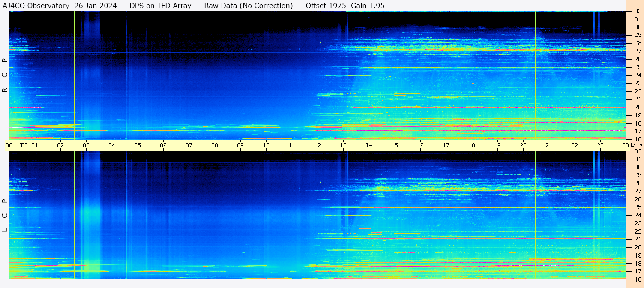Click the rotated 'L C P' panel label
Screen dimensions: 644x288
(5, 216)
